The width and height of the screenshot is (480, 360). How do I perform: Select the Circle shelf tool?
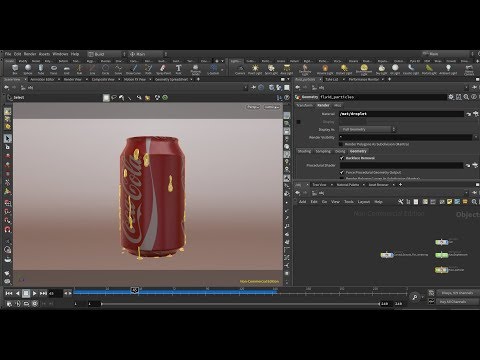coord(105,69)
